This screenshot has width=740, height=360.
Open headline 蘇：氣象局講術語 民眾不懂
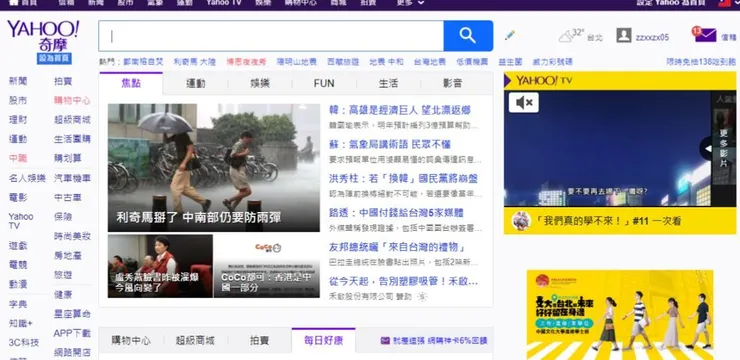click(x=389, y=144)
